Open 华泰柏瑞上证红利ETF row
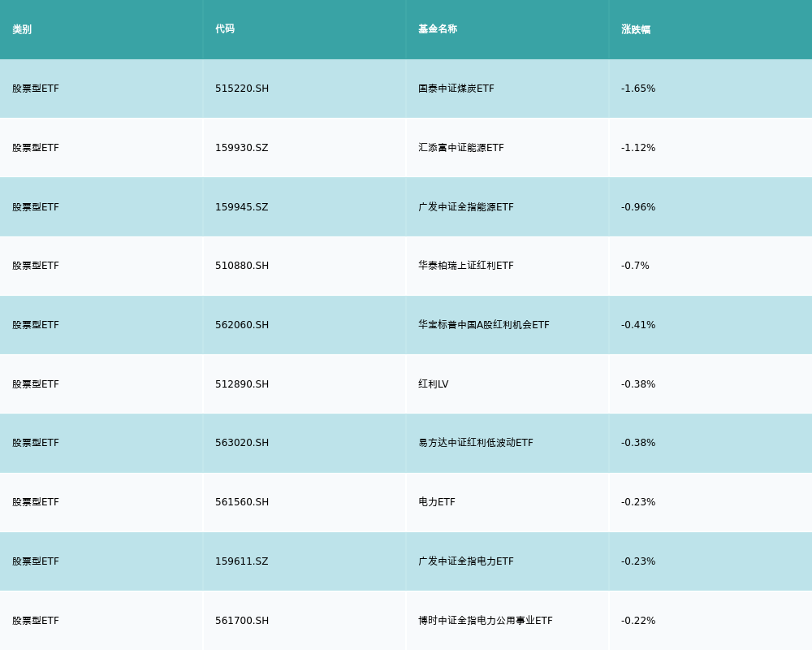This screenshot has height=650, width=812. [465, 266]
